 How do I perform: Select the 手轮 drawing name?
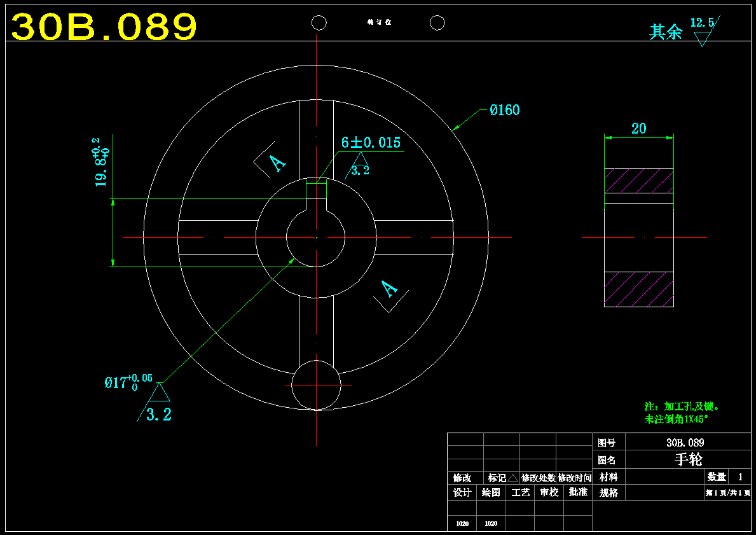(688, 459)
